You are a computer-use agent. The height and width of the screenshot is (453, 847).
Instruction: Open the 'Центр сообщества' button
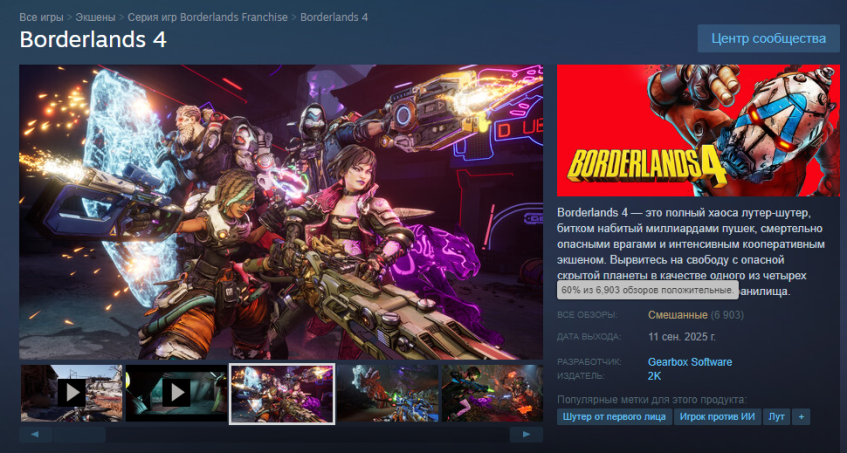768,38
